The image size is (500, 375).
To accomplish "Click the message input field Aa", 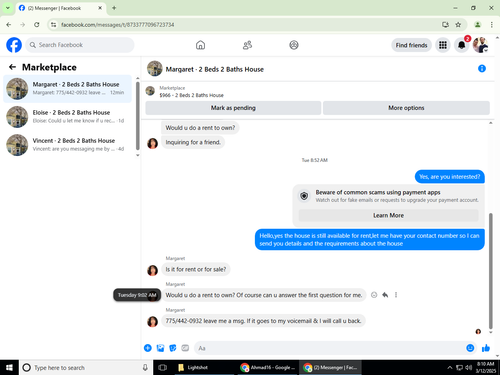I will (x=328, y=348).
